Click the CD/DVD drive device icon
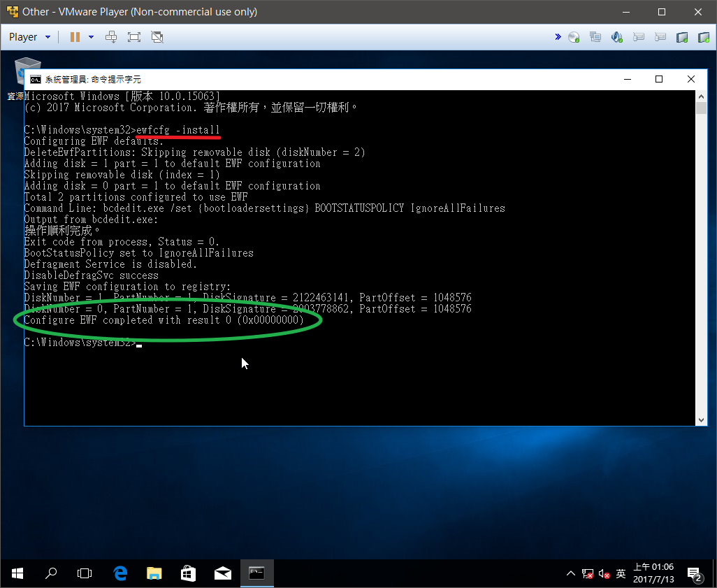Screen dimensions: 717x588 [574, 37]
